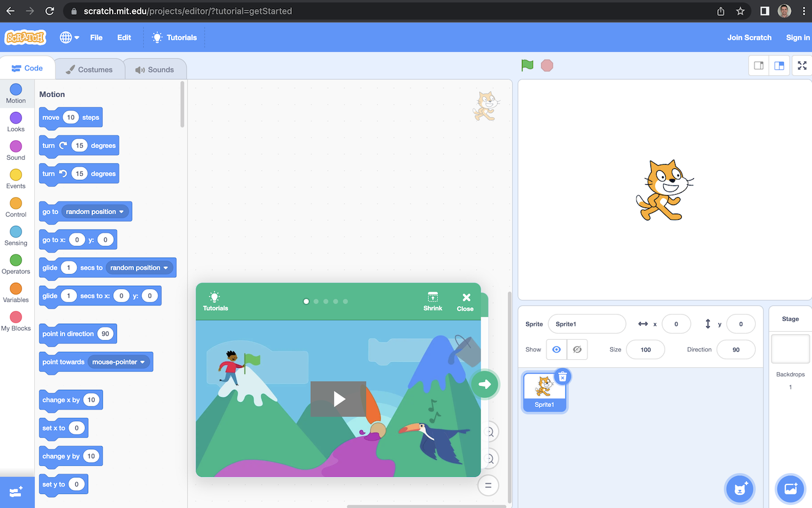
Task: Delete Sprite1 using the trash icon
Action: coord(562,377)
